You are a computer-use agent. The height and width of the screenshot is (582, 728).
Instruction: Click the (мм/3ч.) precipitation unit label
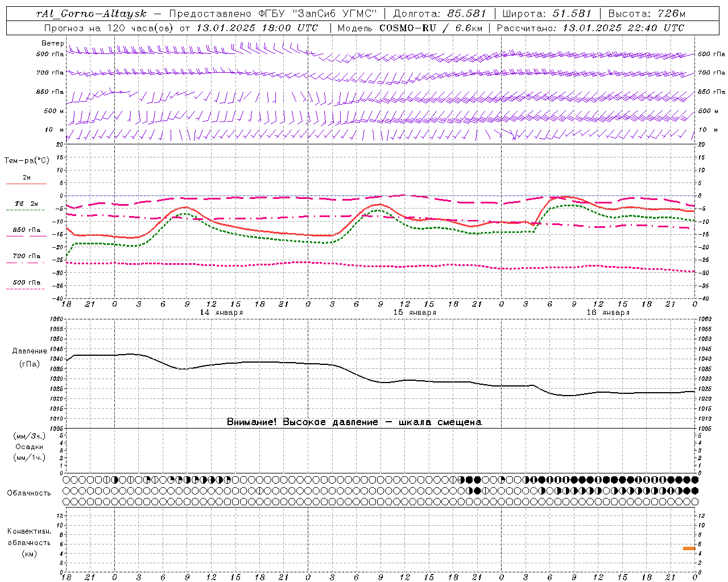tap(29, 436)
